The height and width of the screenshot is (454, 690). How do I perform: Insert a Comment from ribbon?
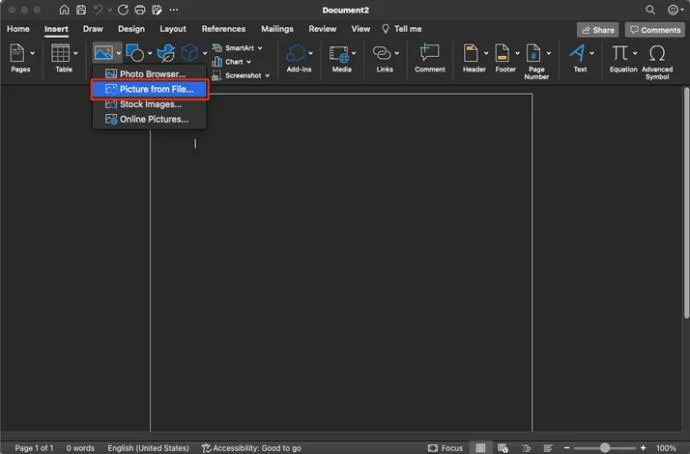(429, 53)
